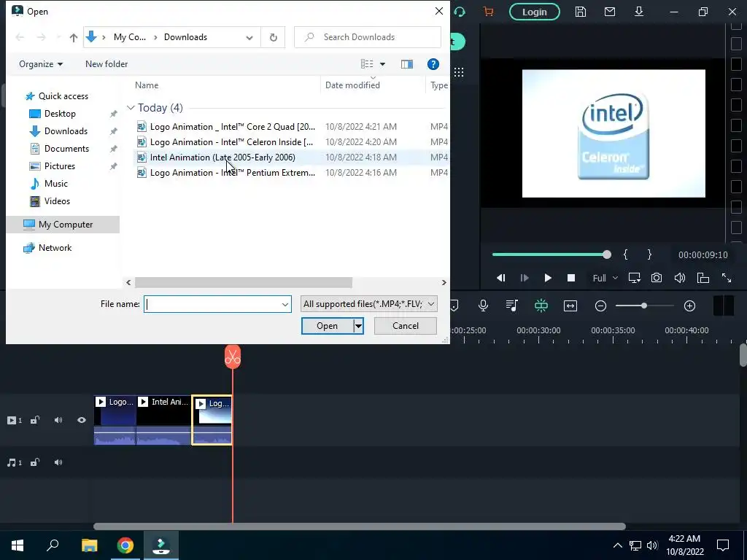The image size is (747, 560).
Task: Click the voiceover microphone icon
Action: 483,306
